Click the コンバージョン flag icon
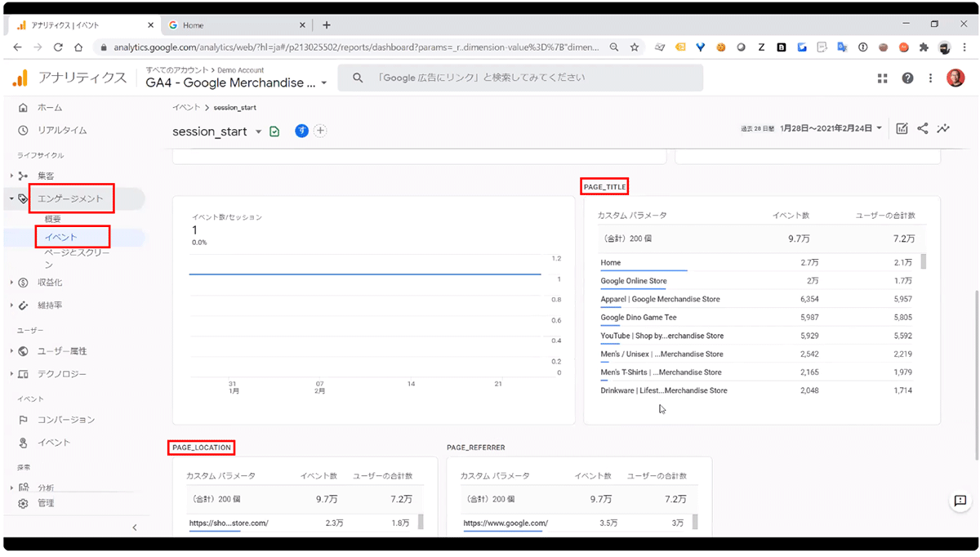 point(23,420)
